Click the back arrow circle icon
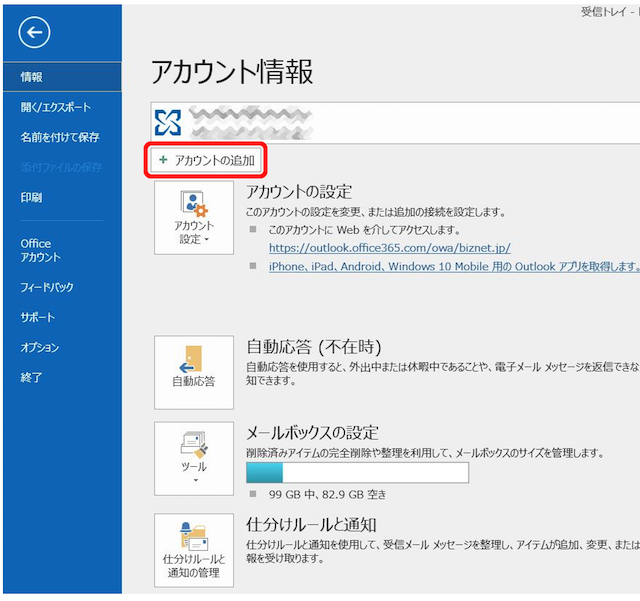Viewport: 640px width, 601px height. pos(34,32)
